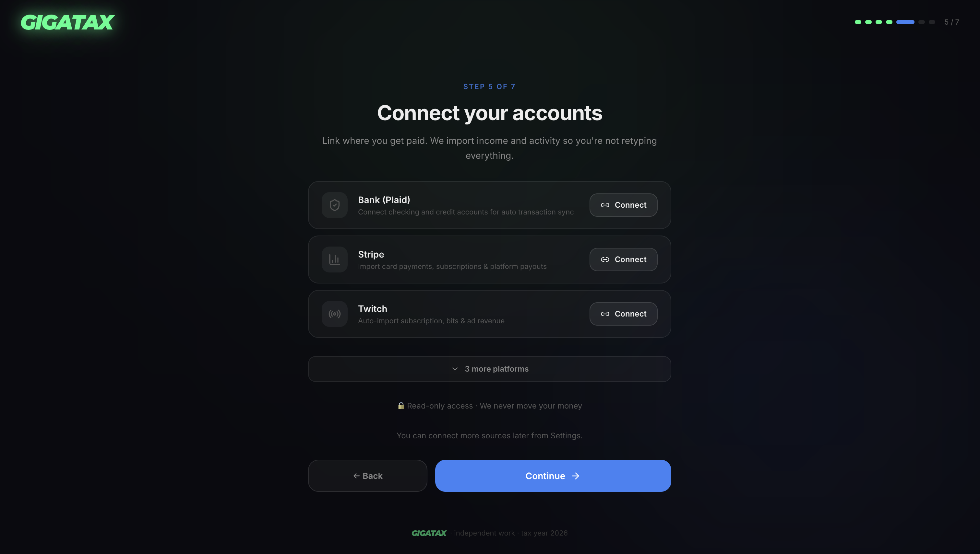Click the 5 / 7 step counter

coord(951,22)
